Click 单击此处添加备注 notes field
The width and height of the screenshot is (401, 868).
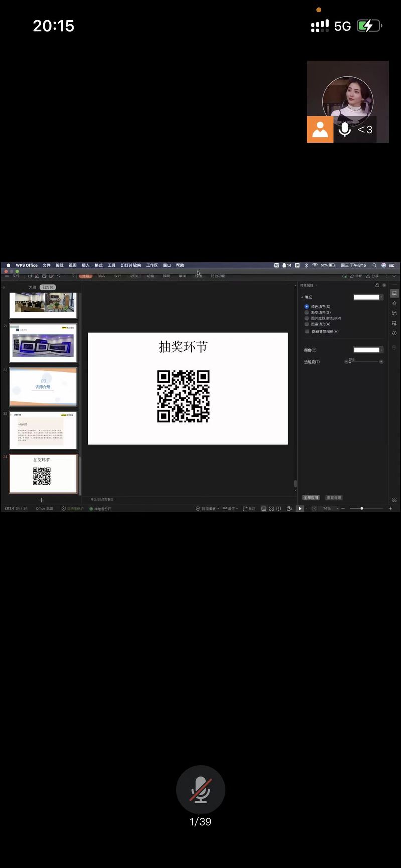tap(102, 499)
